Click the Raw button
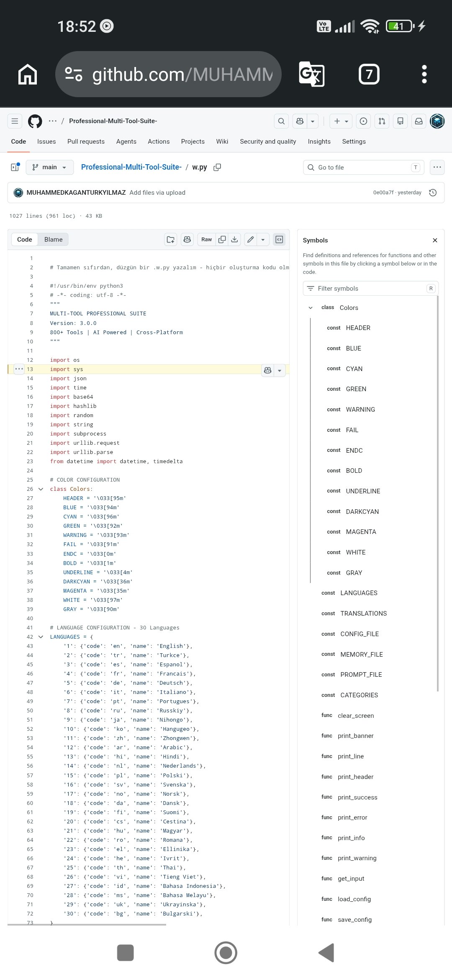The image size is (452, 980). (207, 240)
